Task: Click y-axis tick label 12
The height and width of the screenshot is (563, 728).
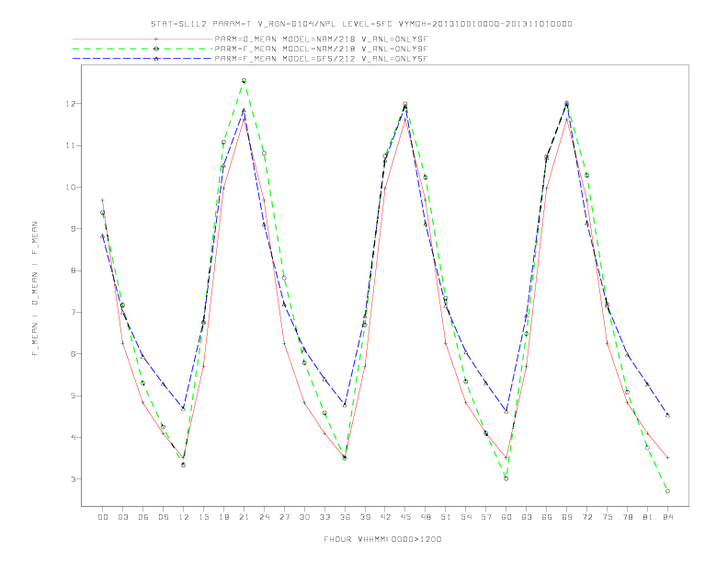Action: coord(71,104)
